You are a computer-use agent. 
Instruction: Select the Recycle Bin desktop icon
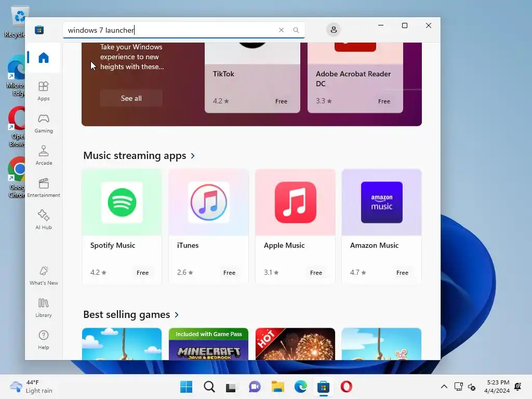(x=16, y=22)
